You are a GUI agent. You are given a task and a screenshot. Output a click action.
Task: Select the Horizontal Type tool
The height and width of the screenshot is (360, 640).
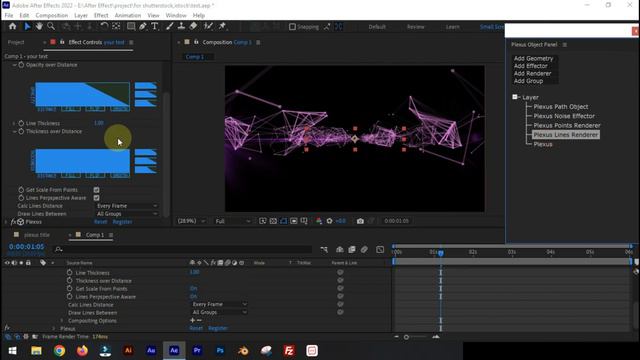pyautogui.click(x=154, y=27)
